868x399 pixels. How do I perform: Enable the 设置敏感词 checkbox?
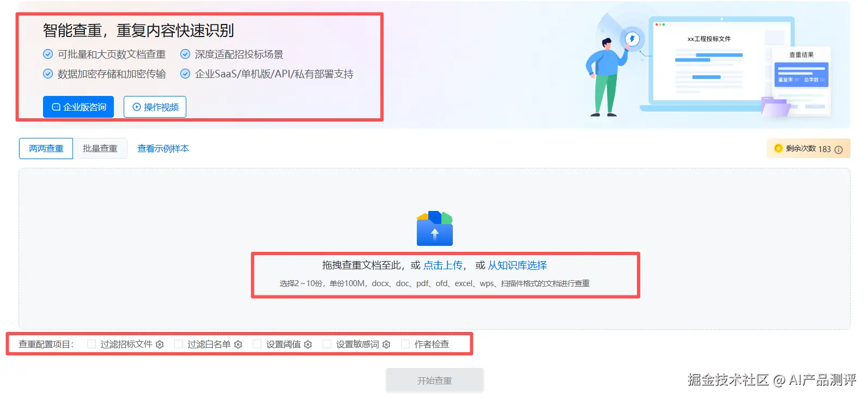click(x=327, y=344)
